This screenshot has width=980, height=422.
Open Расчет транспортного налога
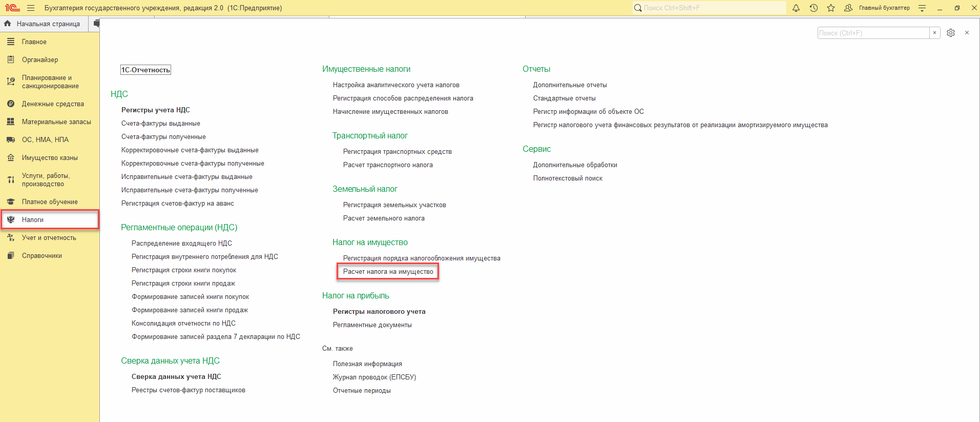[x=388, y=165]
